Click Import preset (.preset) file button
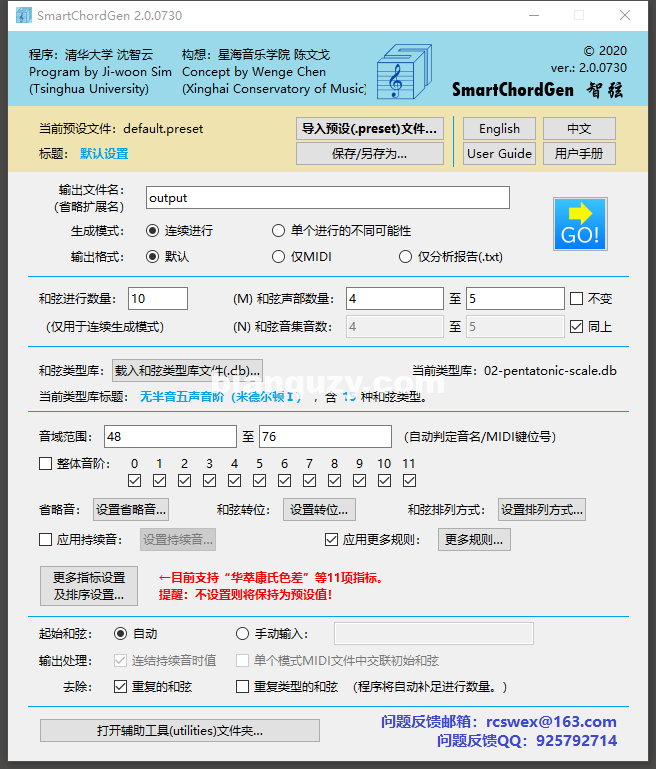The height and width of the screenshot is (769, 656). tap(370, 129)
